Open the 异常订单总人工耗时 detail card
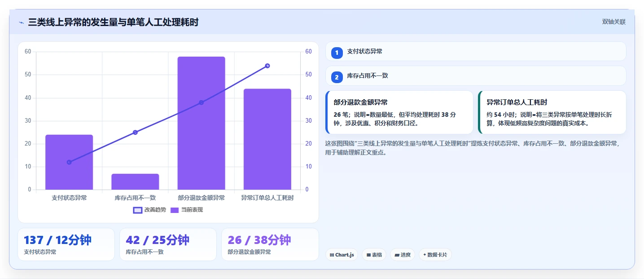 pos(552,112)
